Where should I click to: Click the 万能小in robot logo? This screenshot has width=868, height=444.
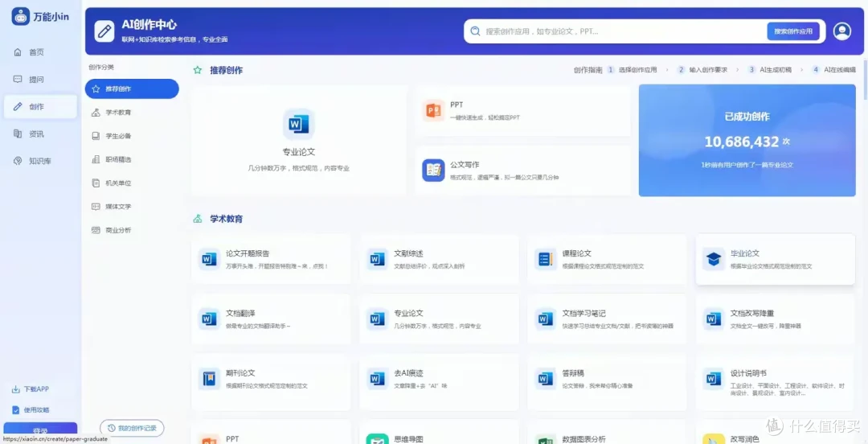(x=20, y=16)
